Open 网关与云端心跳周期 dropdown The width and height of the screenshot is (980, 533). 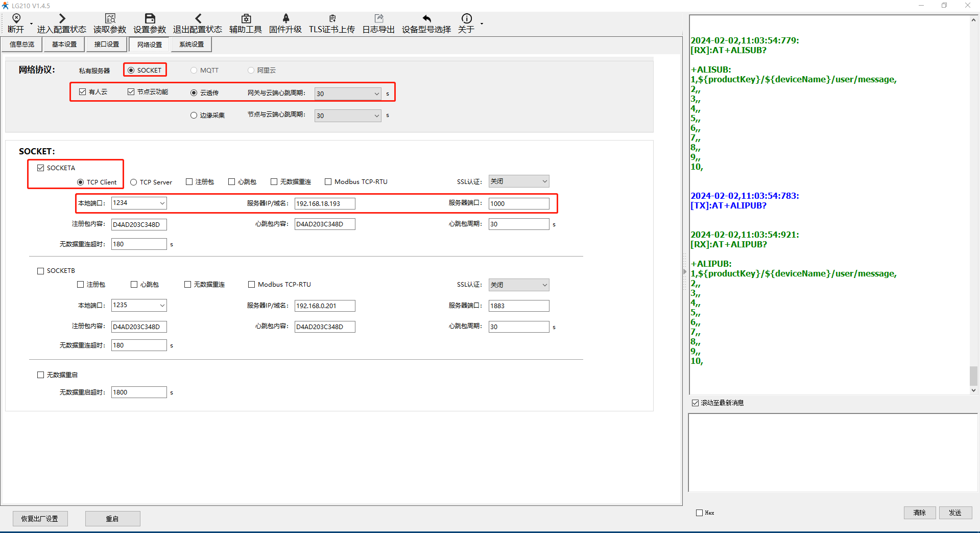pos(348,94)
